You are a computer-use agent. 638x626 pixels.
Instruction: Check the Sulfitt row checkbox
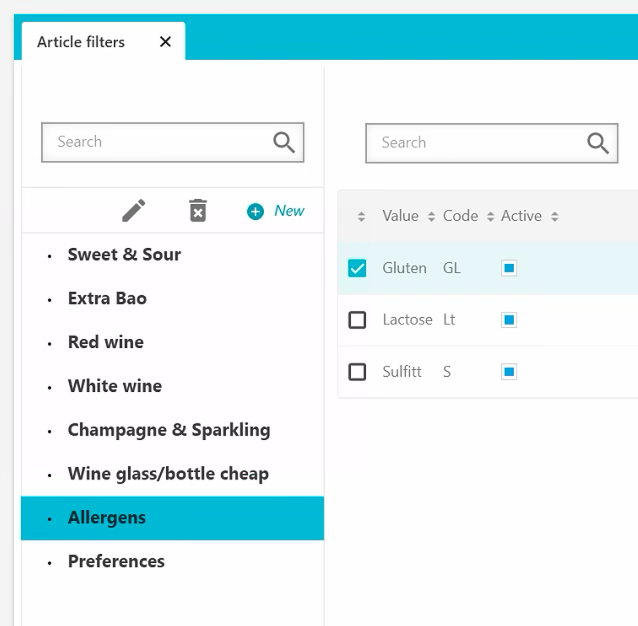(357, 372)
